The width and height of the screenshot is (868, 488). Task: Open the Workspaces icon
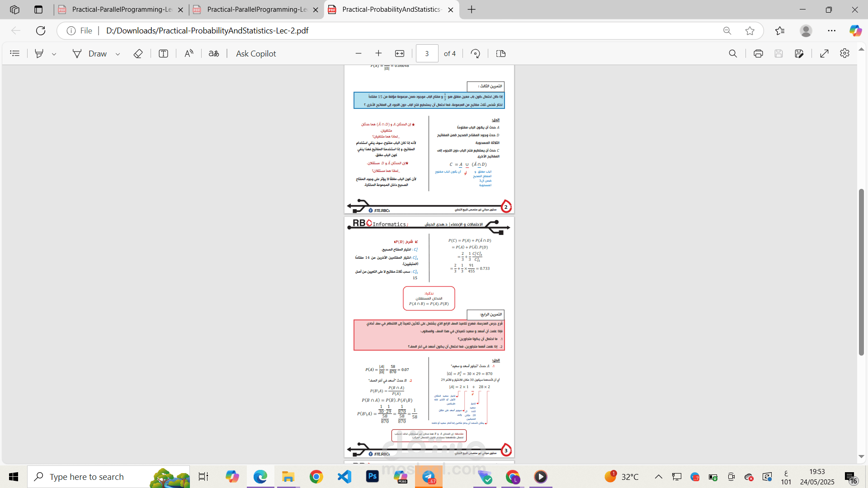pyautogui.click(x=14, y=9)
